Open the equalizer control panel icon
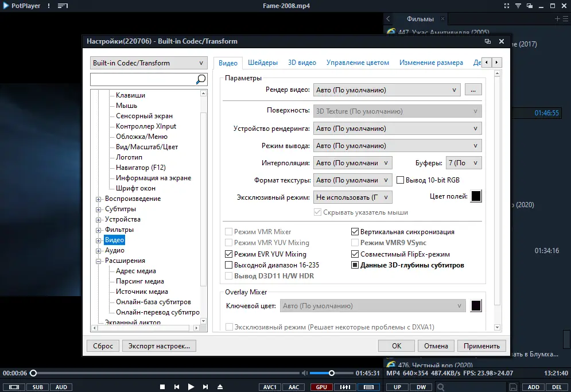The image size is (571, 392). pos(345,387)
